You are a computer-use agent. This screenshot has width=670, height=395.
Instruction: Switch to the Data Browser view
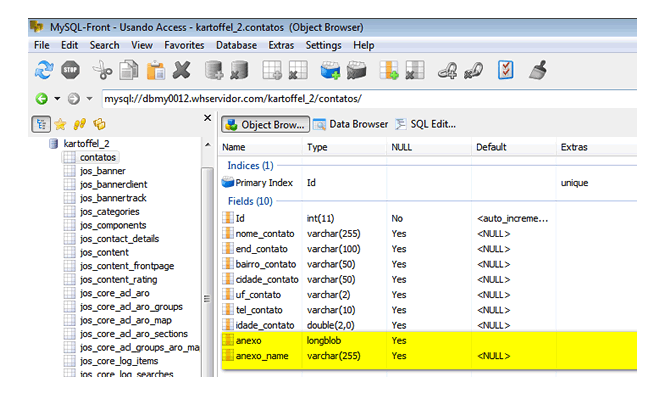pos(350,124)
